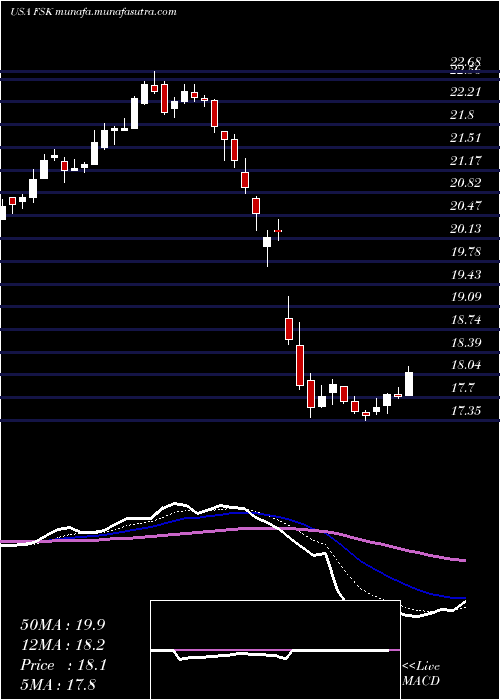Click the Price : 18.1 readout
This screenshot has width=500, height=700.
pos(63,665)
